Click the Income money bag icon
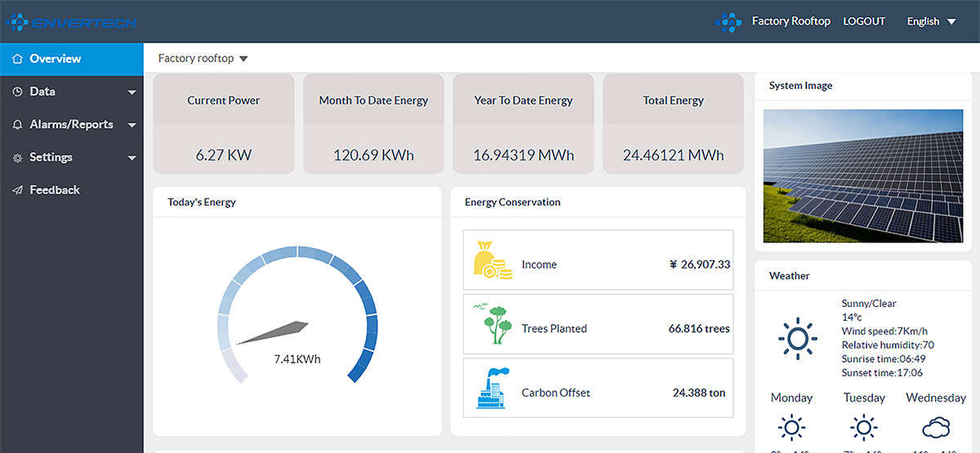The image size is (980, 453). (x=492, y=260)
